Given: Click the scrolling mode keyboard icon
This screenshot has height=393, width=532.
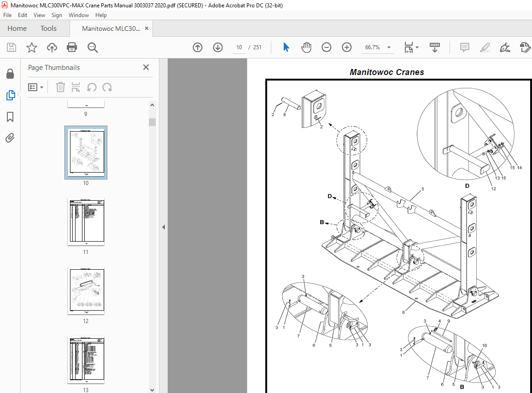Looking at the screenshot, I should click(x=435, y=47).
